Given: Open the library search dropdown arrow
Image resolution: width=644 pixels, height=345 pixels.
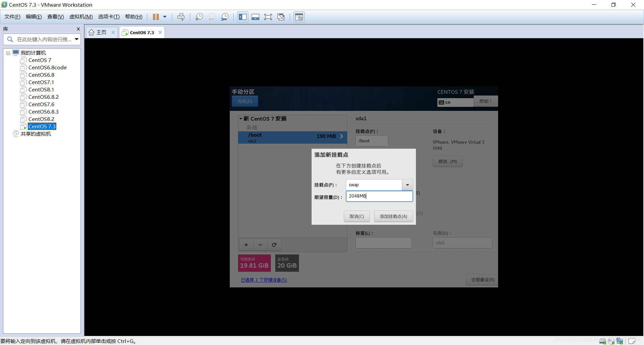Looking at the screenshot, I should [x=77, y=39].
